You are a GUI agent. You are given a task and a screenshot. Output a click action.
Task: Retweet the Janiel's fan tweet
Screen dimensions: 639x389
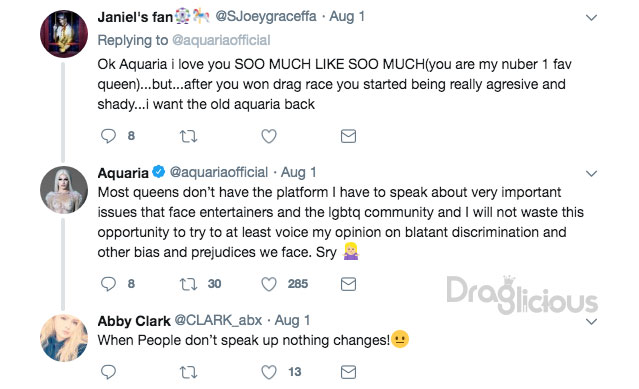pos(188,136)
